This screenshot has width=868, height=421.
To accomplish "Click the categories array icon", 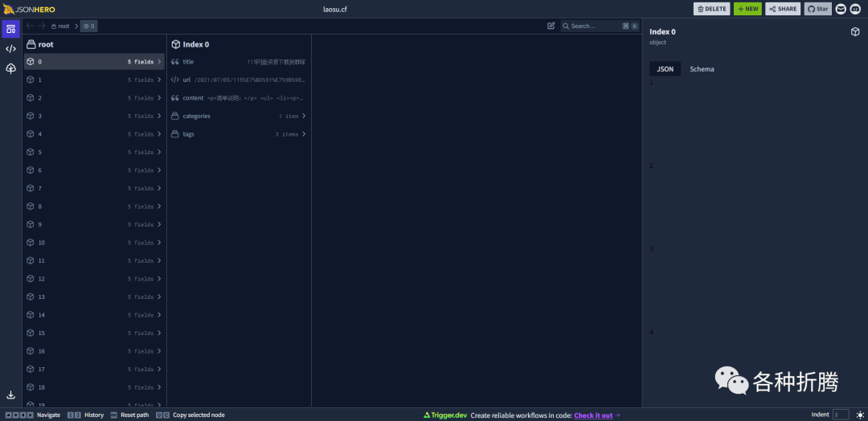I will click(x=175, y=116).
